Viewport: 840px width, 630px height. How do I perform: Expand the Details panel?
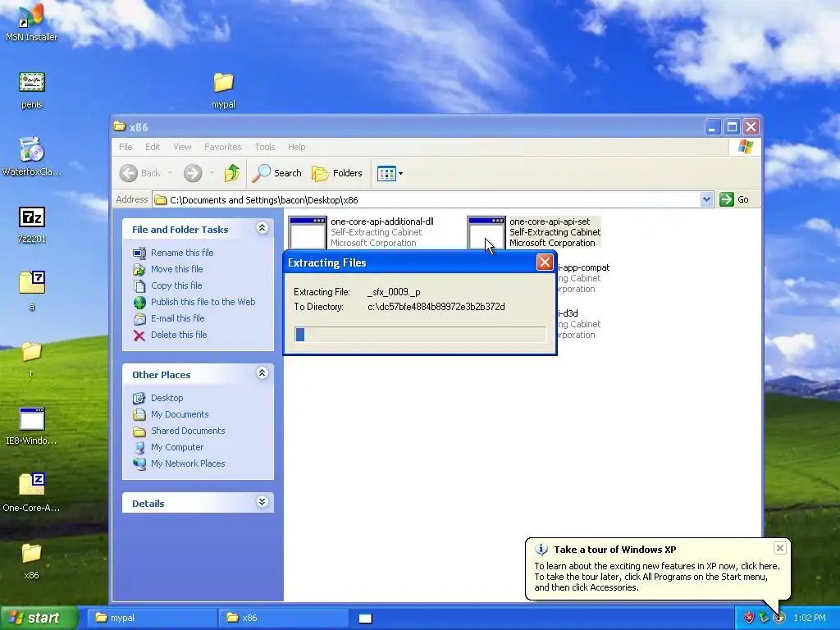(262, 502)
